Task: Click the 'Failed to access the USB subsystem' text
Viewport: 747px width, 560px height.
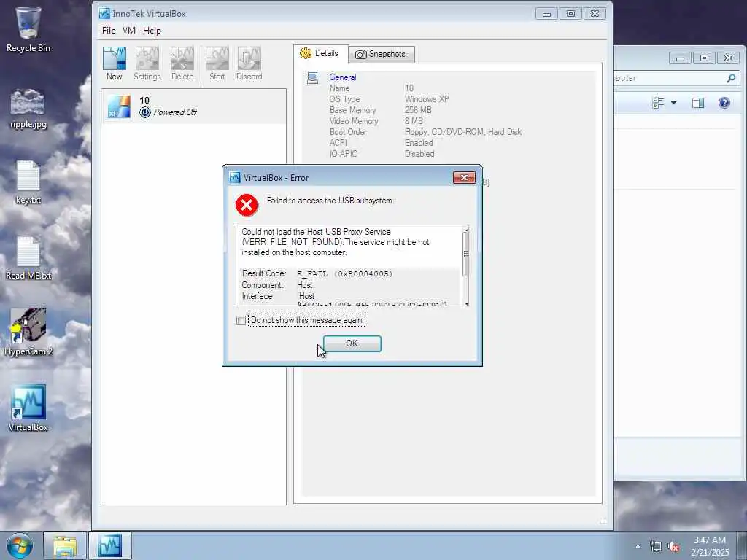Action: point(330,201)
